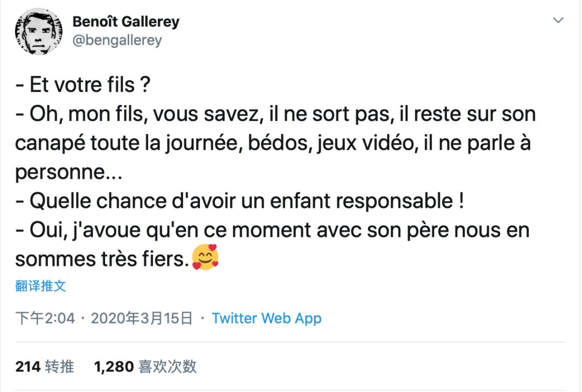The image size is (582, 392).
Task: Open the Twitter Web App source link
Action: pos(266,318)
